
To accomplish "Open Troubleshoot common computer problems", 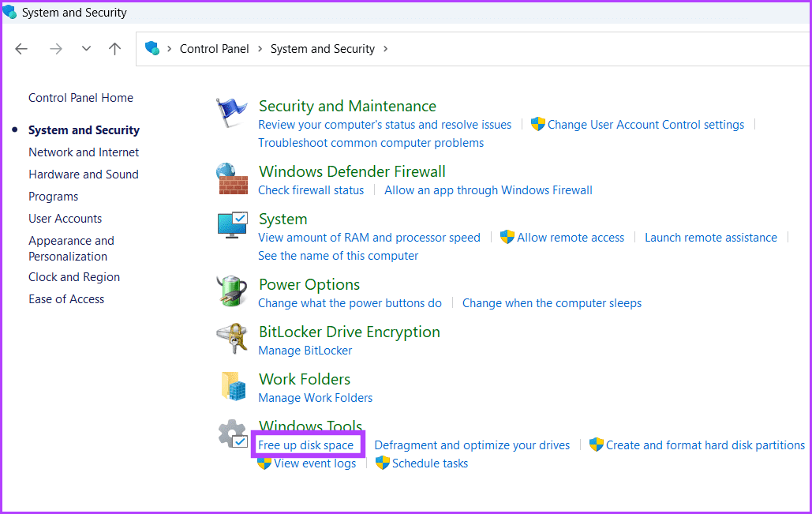I will [371, 143].
